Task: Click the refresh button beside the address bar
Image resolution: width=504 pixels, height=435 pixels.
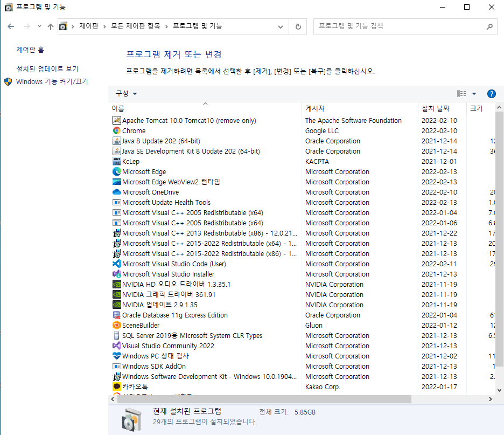Action: (x=298, y=26)
